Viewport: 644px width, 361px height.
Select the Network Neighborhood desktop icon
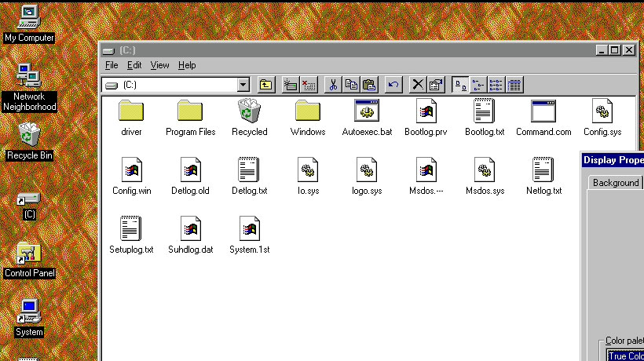pyautogui.click(x=29, y=88)
